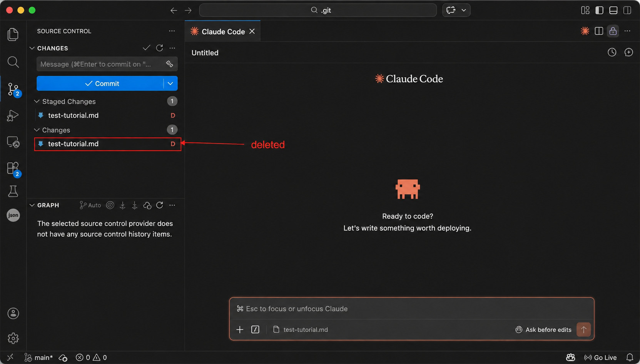
Task: Toggle the secondary side bar
Action: point(627,10)
